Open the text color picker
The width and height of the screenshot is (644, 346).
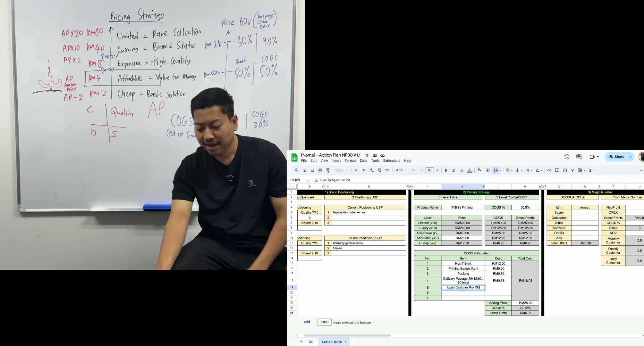pyautogui.click(x=470, y=170)
